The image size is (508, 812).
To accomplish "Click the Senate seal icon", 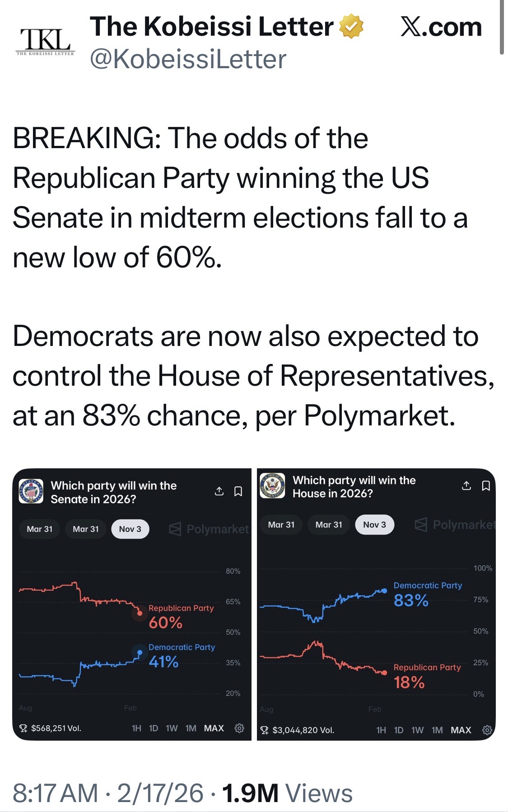I will click(31, 491).
